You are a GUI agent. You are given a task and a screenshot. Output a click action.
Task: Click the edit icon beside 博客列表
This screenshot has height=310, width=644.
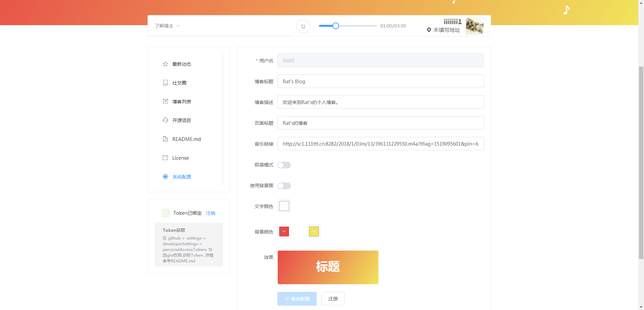pos(165,101)
